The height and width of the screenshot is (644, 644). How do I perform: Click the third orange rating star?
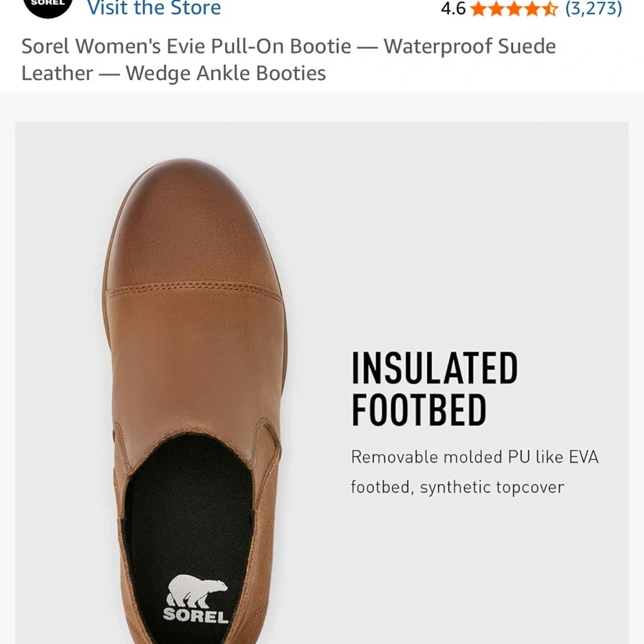513,9
